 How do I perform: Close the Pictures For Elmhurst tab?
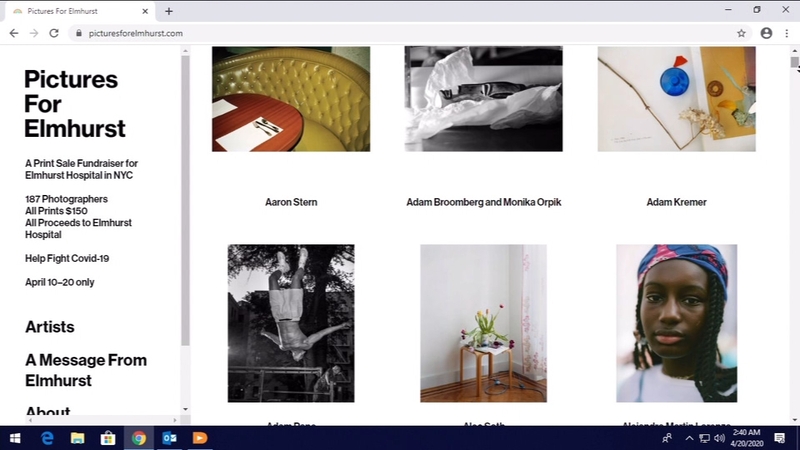(146, 11)
